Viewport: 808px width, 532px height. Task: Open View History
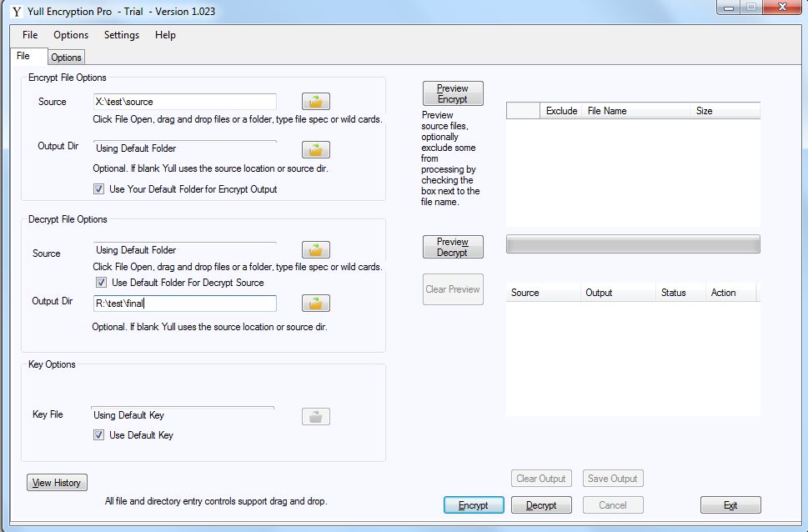point(57,483)
